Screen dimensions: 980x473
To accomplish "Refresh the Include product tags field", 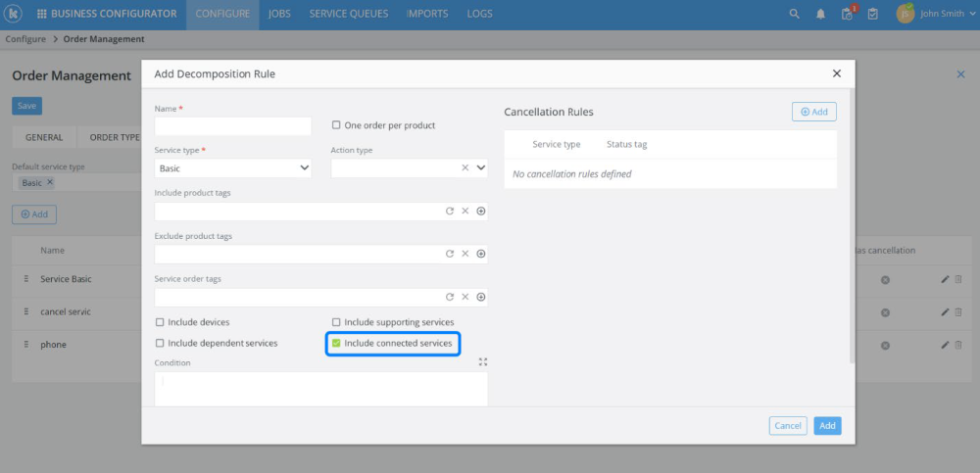I will pyautogui.click(x=450, y=211).
